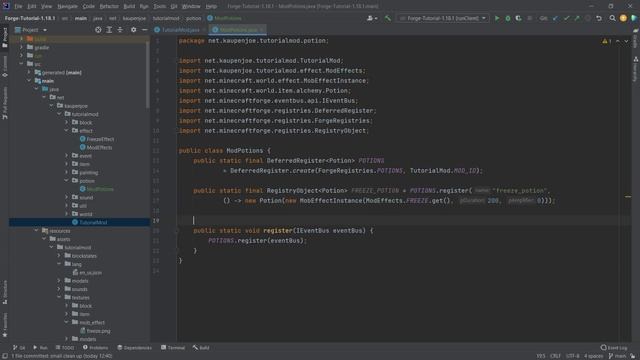Open the Navigate menu
The image size is (640, 360).
coord(67,7)
